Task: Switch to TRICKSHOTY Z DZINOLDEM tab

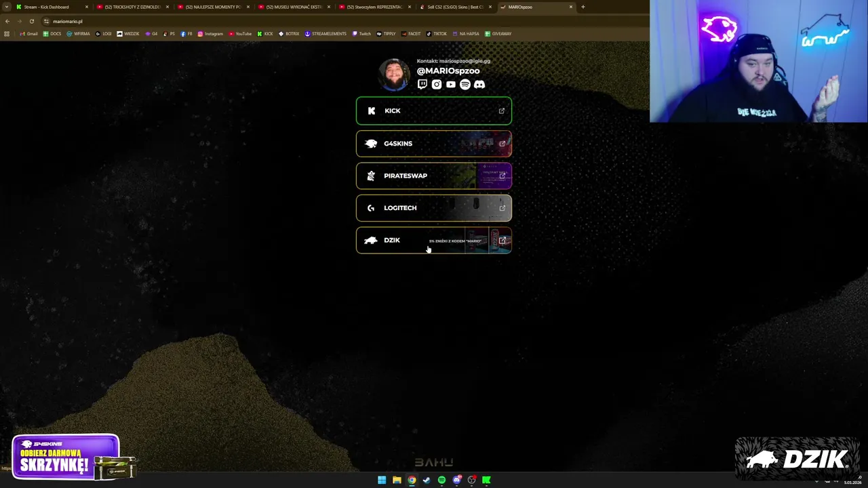Action: click(x=132, y=7)
